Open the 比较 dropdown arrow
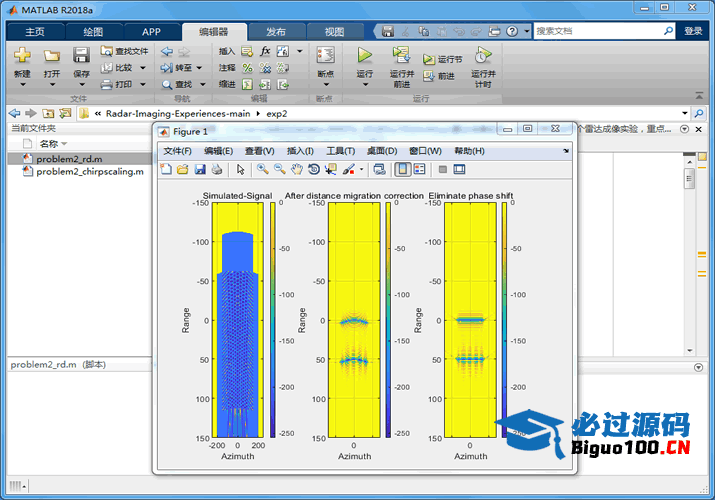 coord(143,68)
